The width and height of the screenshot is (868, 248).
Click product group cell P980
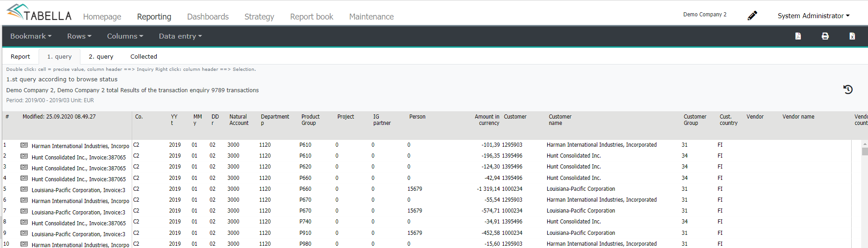(x=305, y=244)
